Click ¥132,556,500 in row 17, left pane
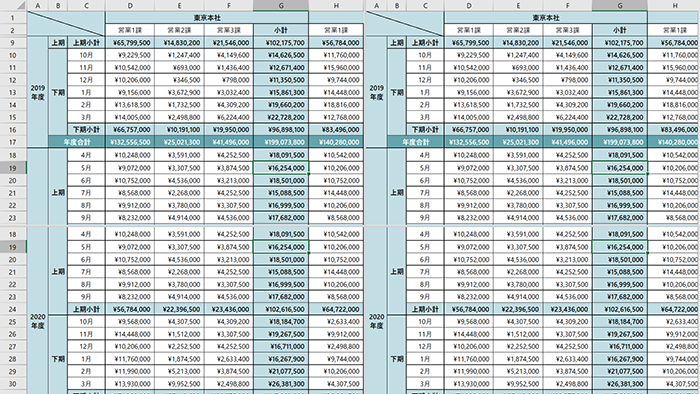This screenshot has height=394, width=700. (x=130, y=142)
